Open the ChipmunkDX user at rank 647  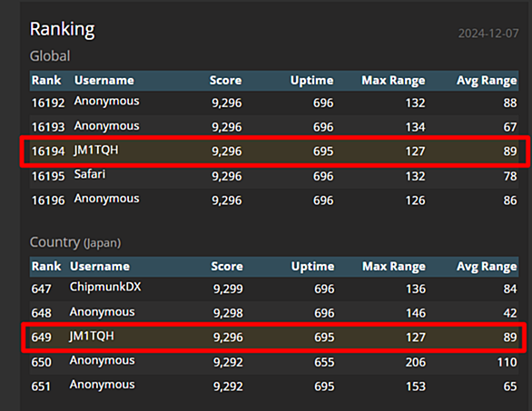105,288
